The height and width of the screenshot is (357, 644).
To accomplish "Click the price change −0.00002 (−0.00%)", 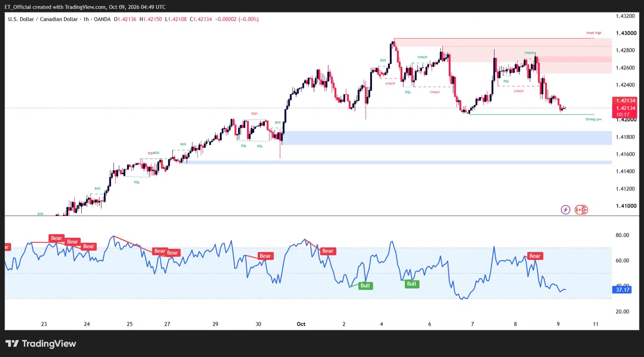I will tap(237, 19).
